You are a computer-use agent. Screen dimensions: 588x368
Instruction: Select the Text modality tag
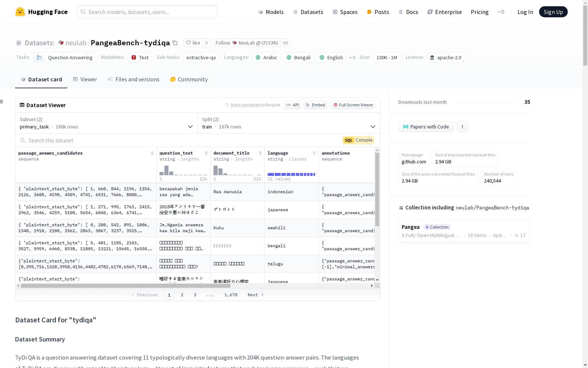[x=140, y=57]
